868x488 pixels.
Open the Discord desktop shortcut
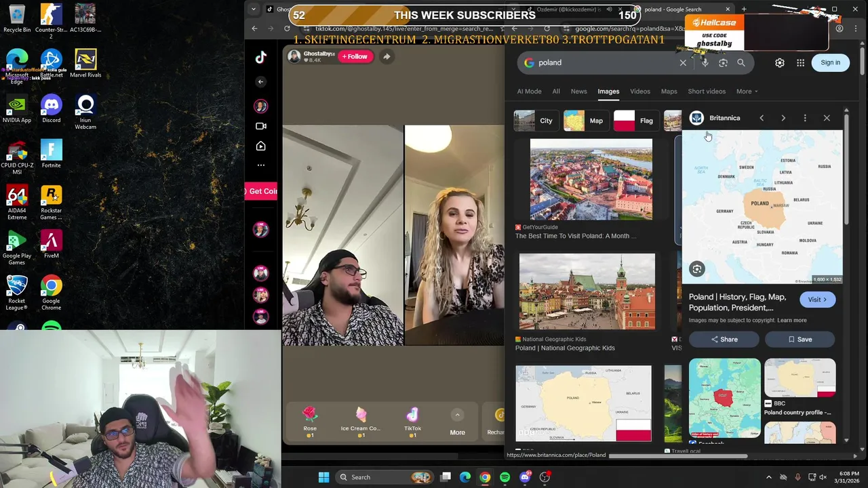coord(51,108)
